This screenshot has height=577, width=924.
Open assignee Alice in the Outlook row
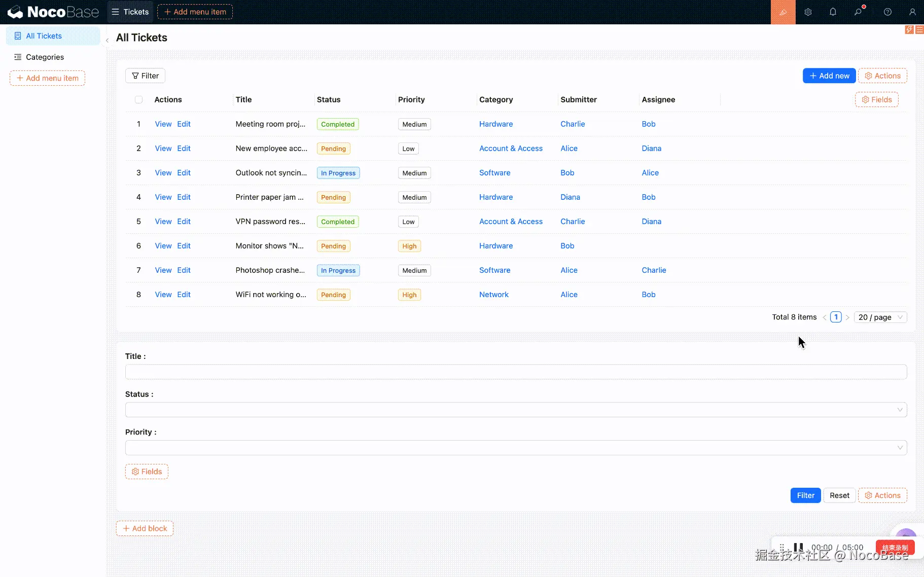tap(650, 173)
